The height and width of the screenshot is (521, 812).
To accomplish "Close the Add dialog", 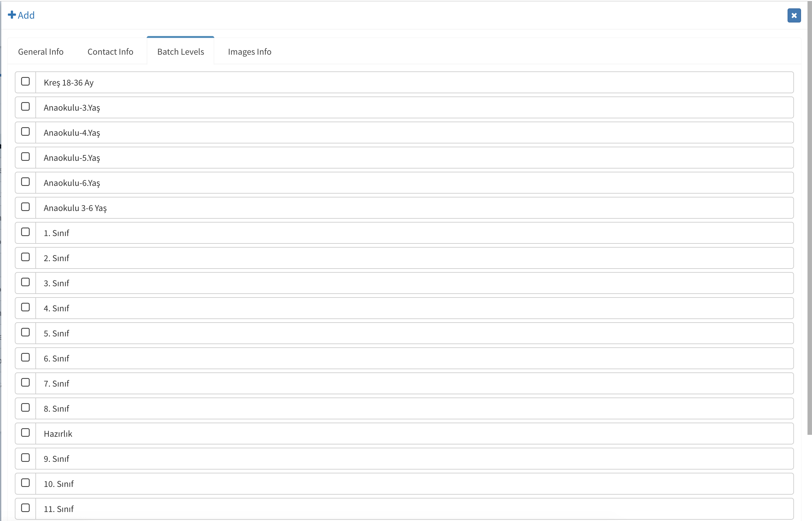I will [794, 15].
